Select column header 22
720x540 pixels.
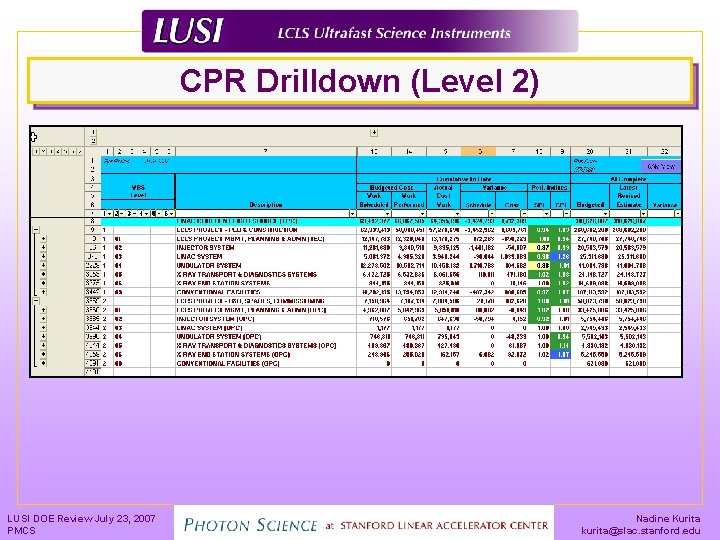tap(664, 151)
